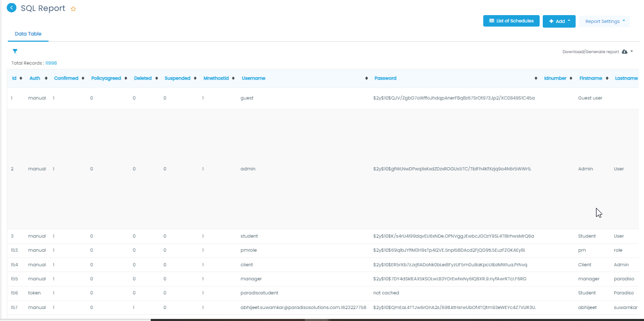Expand the Add dropdown button
Image resolution: width=644 pixels, height=321 pixels.
pos(558,21)
